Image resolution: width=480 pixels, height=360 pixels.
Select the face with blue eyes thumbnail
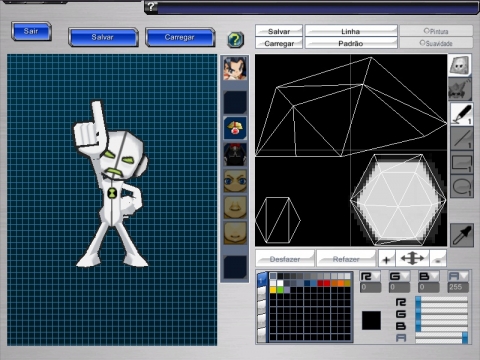point(235,181)
